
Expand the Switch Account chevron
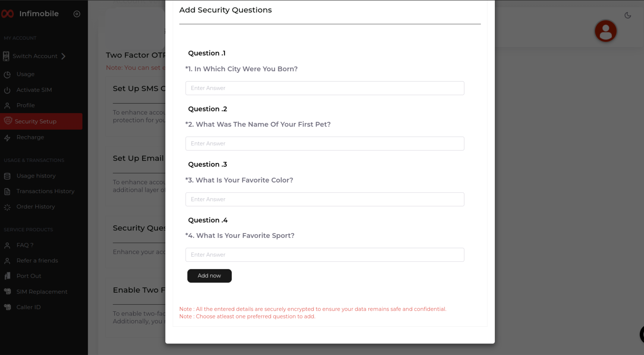63,56
